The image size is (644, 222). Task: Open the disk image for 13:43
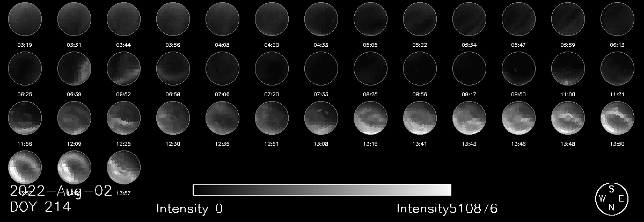pyautogui.click(x=469, y=118)
